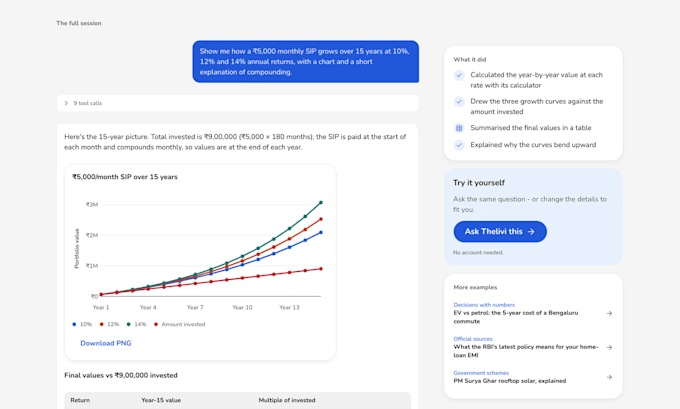Click the final Amount invested data point
Viewport: 680px width, 409px height.
tap(321, 269)
